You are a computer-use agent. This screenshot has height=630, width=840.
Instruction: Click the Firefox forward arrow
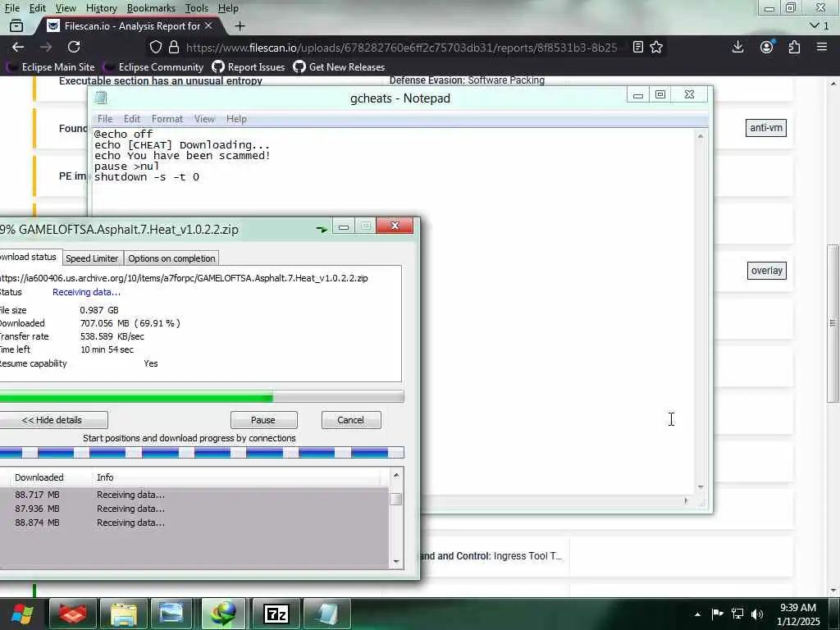(46, 47)
